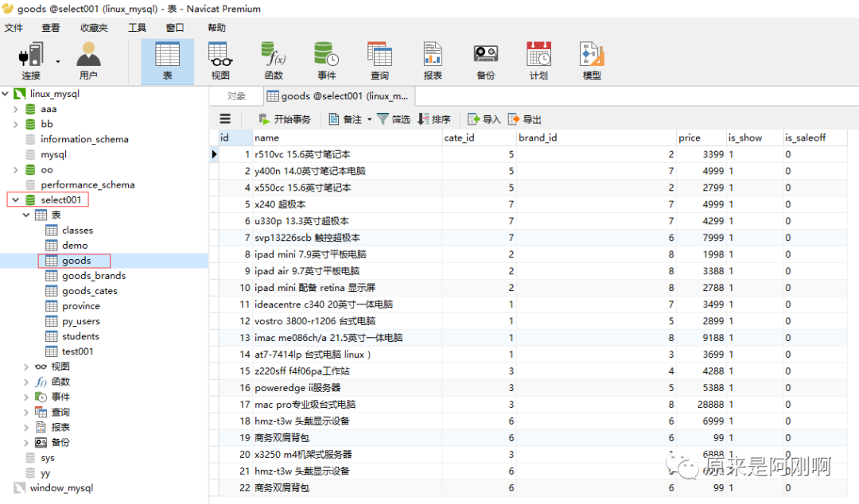Select the classes table
The height and width of the screenshot is (504, 859).
click(x=77, y=230)
